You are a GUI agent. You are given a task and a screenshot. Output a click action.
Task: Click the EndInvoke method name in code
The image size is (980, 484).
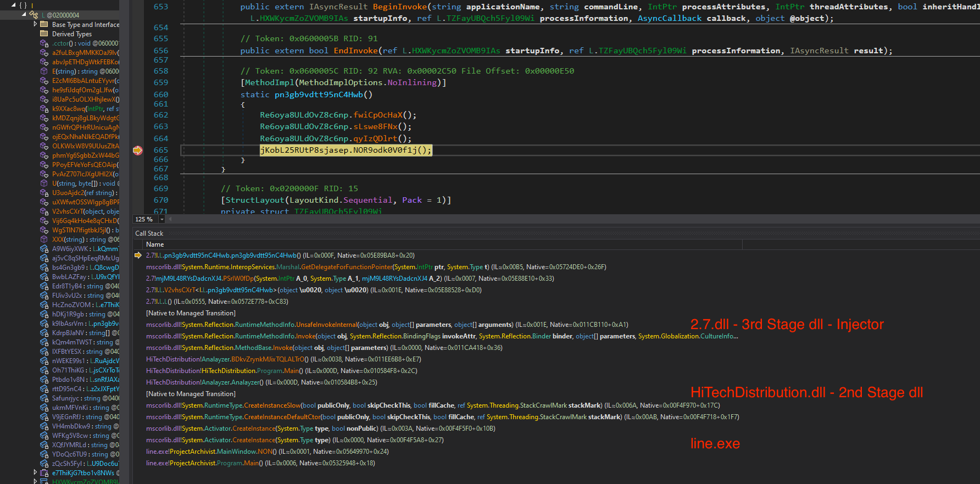tap(355, 51)
